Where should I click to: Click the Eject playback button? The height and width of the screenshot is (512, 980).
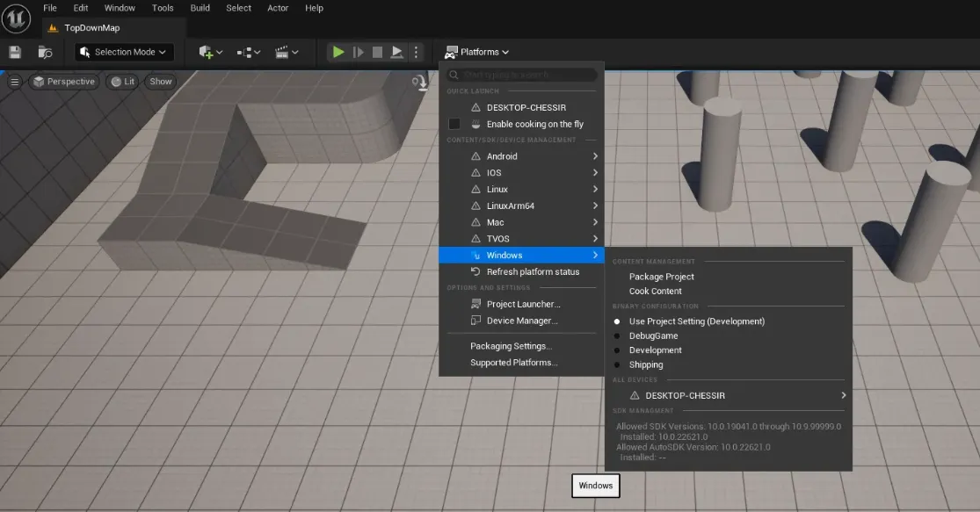click(x=397, y=52)
